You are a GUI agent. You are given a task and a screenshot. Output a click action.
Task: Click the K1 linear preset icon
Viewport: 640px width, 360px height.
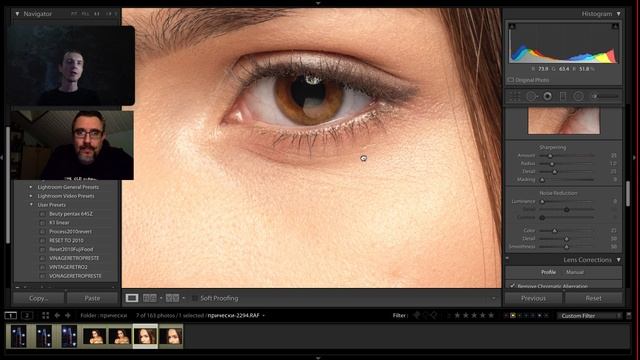point(42,223)
